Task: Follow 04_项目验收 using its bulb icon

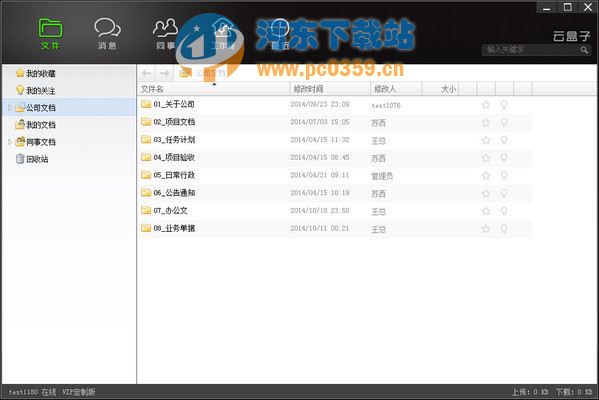Action: (504, 157)
